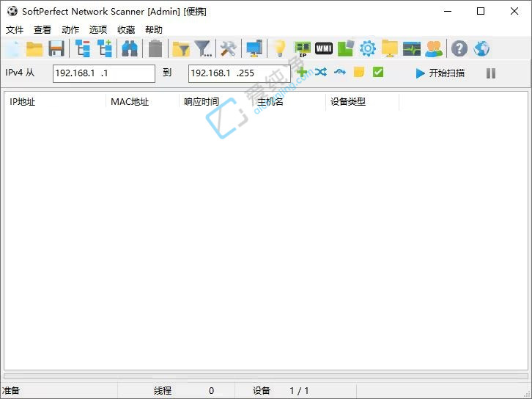Click the globe web icon
The width and height of the screenshot is (532, 399).
coord(481,48)
